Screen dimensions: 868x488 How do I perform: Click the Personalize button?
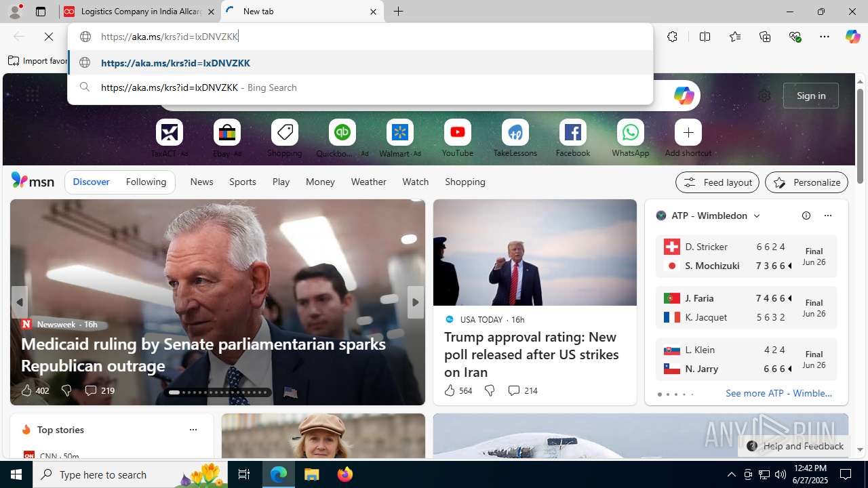click(806, 182)
